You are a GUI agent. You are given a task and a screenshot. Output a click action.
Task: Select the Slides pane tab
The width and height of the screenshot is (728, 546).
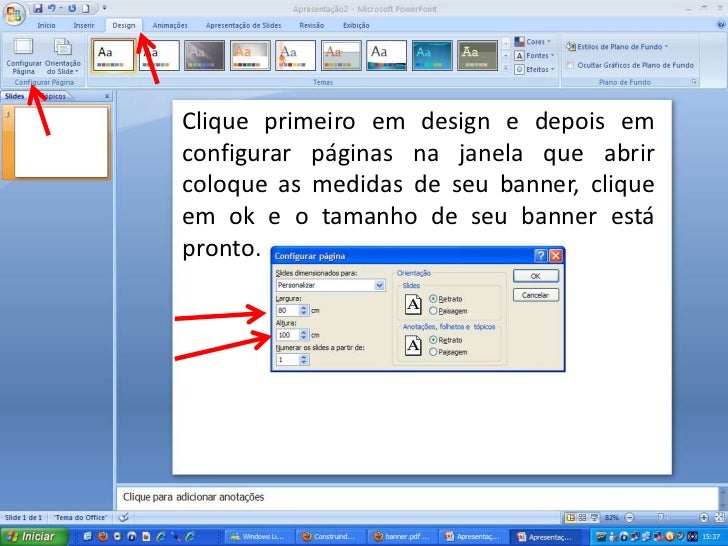coord(14,96)
